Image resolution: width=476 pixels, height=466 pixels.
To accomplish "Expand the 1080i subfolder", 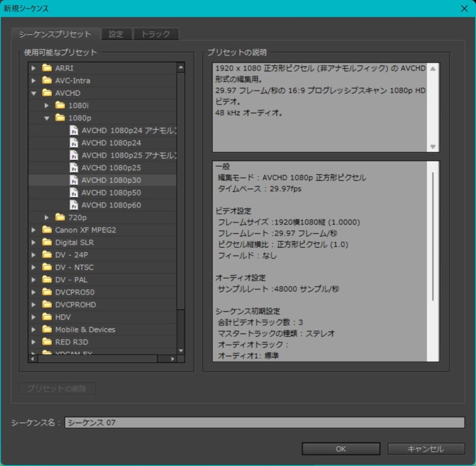I will tap(46, 105).
